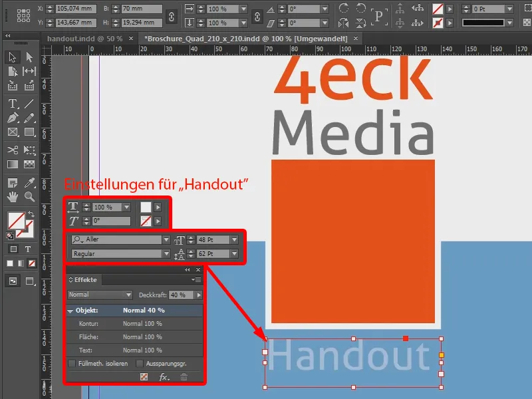The width and height of the screenshot is (532, 399).
Task: Collapse the Effekte panel with double arrows
Action: (186, 269)
